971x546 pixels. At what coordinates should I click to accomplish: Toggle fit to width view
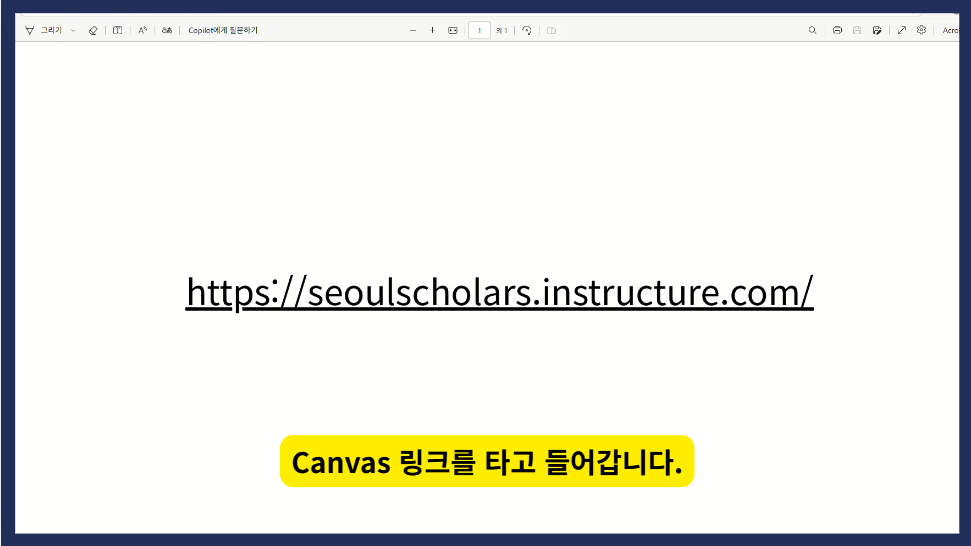(x=453, y=31)
